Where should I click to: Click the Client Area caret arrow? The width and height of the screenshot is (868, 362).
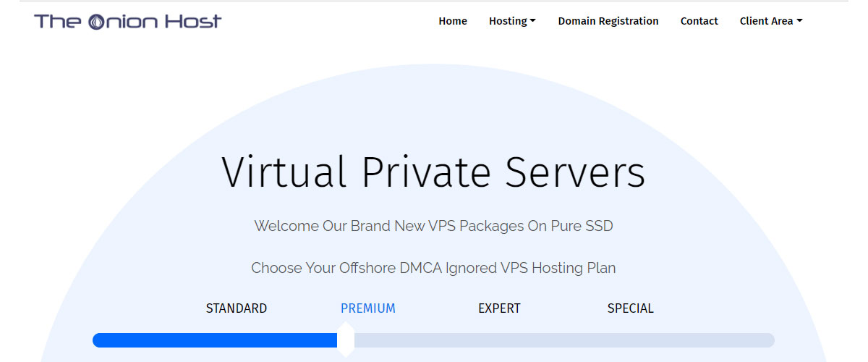[x=799, y=21]
